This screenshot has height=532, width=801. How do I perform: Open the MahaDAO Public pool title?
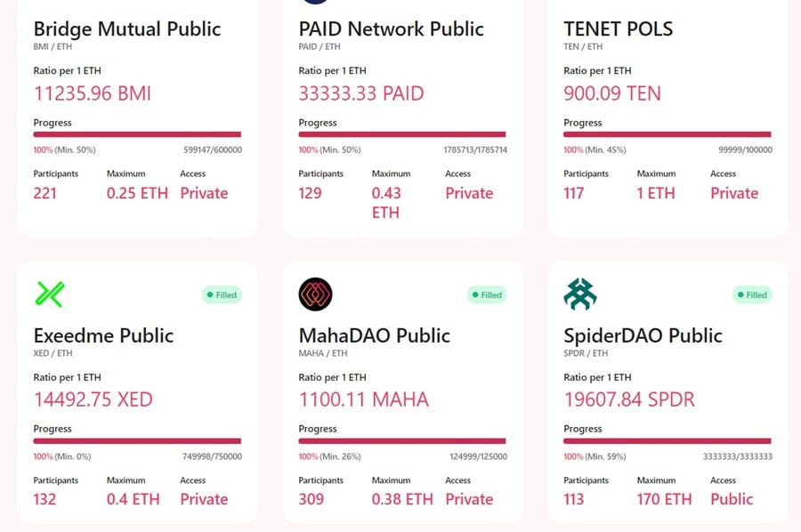tap(375, 335)
